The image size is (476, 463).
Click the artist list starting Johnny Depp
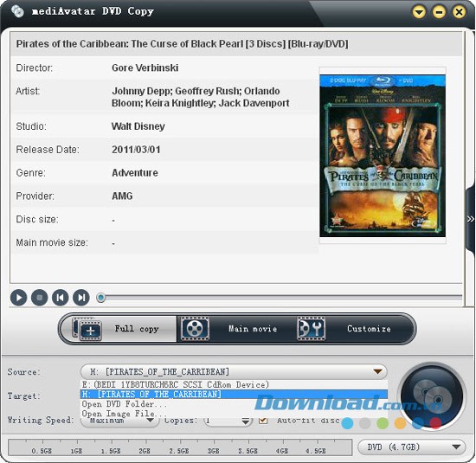click(x=201, y=97)
